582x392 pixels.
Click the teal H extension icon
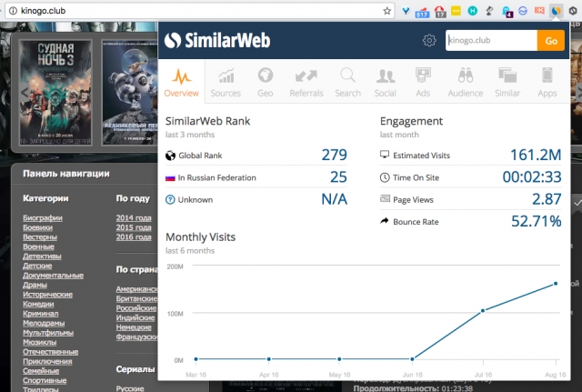click(x=472, y=11)
